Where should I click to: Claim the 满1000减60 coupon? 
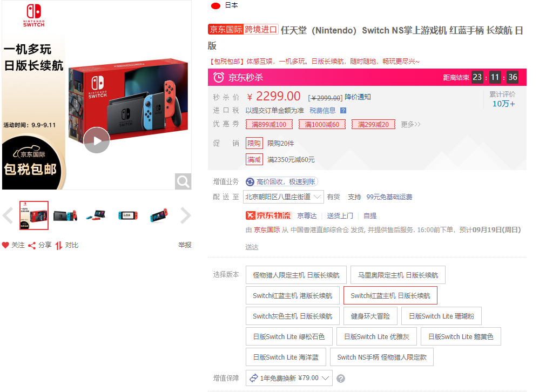[x=322, y=124]
